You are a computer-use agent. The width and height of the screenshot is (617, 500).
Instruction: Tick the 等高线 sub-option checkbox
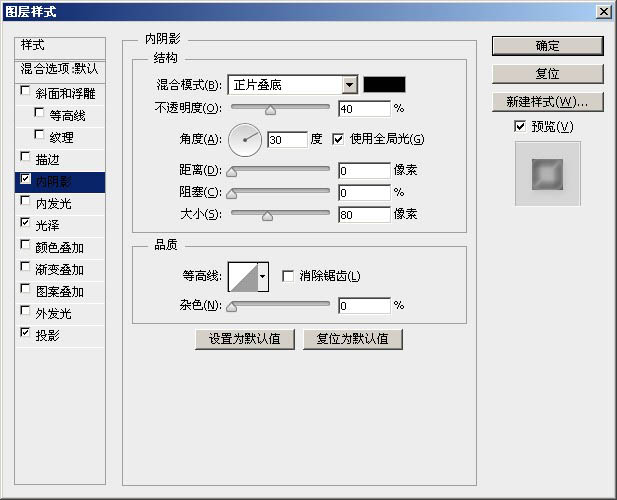pyautogui.click(x=39, y=113)
